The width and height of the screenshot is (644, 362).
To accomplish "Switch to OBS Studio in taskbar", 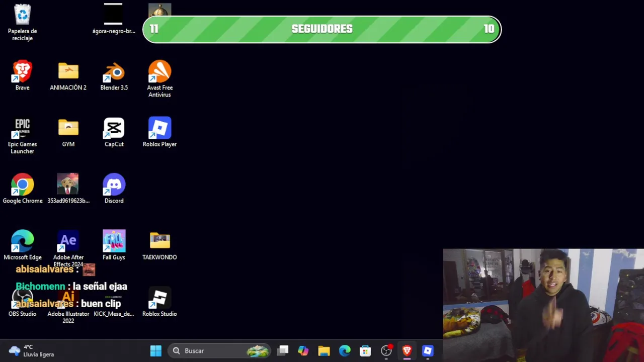I will tap(386, 351).
